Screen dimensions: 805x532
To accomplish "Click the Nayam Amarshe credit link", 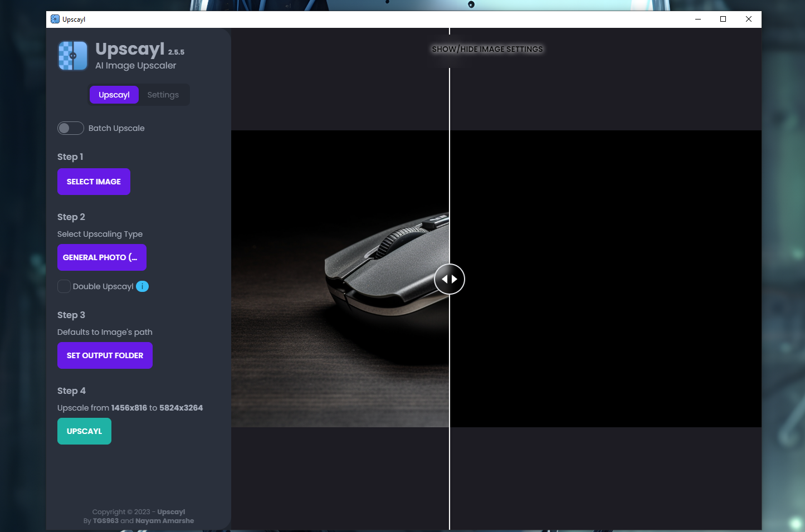I will pyautogui.click(x=164, y=521).
